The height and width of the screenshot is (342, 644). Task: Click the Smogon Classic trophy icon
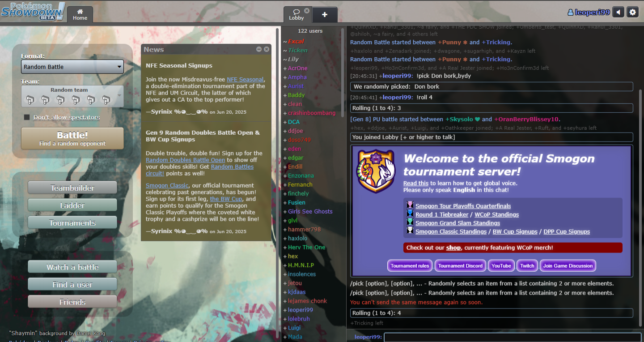[410, 231]
